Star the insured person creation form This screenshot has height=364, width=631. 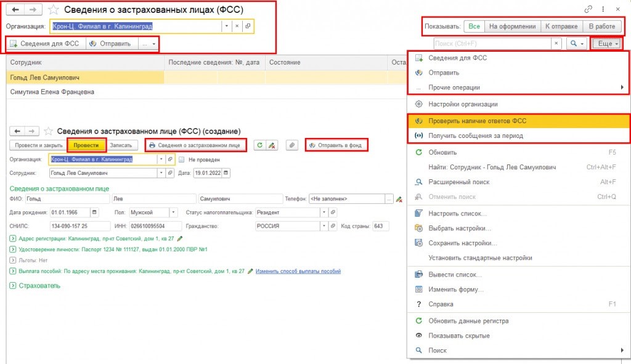click(x=48, y=131)
